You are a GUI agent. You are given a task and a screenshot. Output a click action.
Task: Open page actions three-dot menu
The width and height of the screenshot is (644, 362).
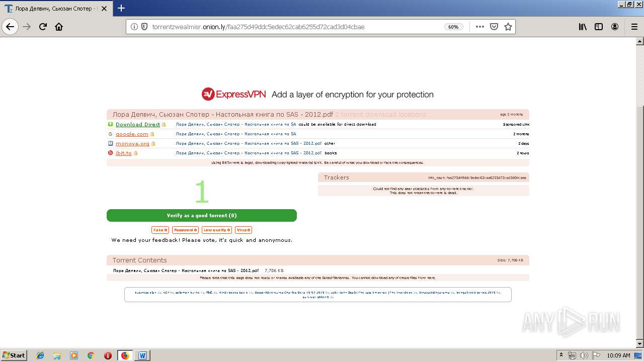pyautogui.click(x=480, y=27)
